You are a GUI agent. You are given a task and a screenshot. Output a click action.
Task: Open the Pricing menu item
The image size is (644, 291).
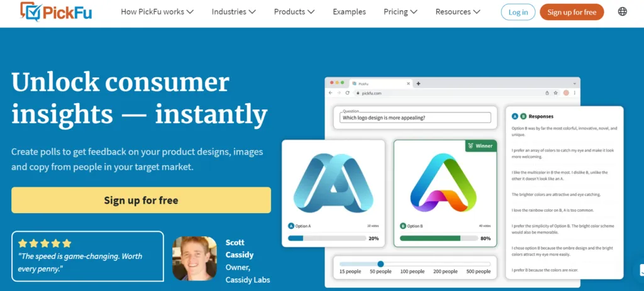tap(400, 12)
